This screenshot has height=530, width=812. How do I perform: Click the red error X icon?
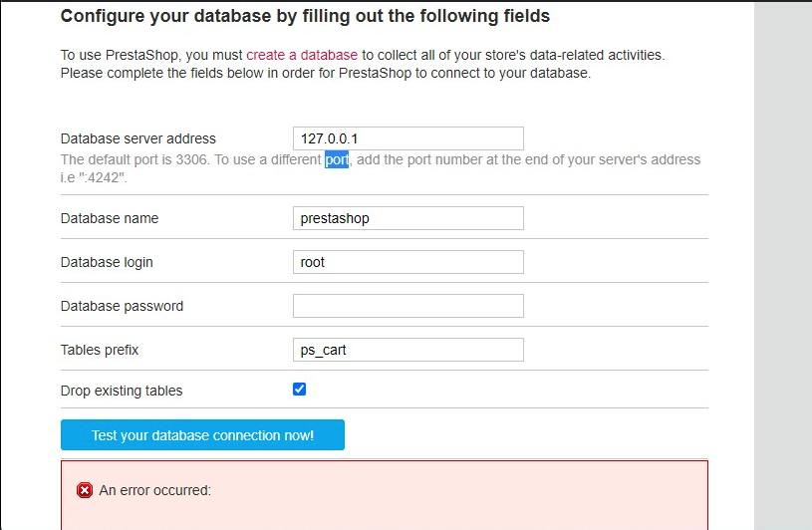click(x=85, y=490)
